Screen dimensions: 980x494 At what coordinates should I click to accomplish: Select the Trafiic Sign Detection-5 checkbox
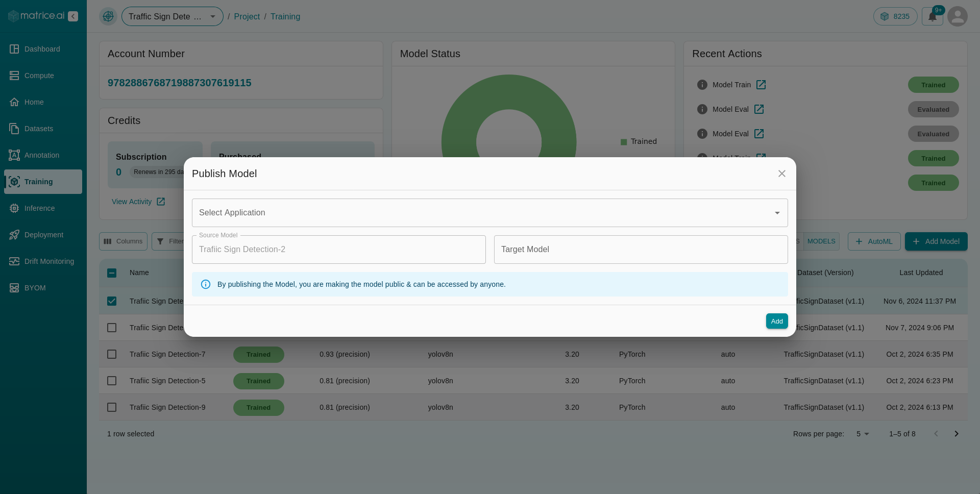point(112,381)
